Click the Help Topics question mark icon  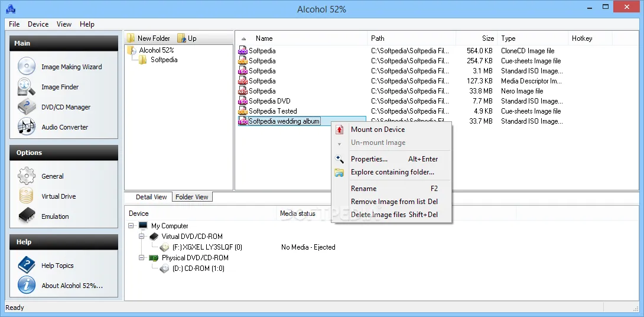(27, 265)
